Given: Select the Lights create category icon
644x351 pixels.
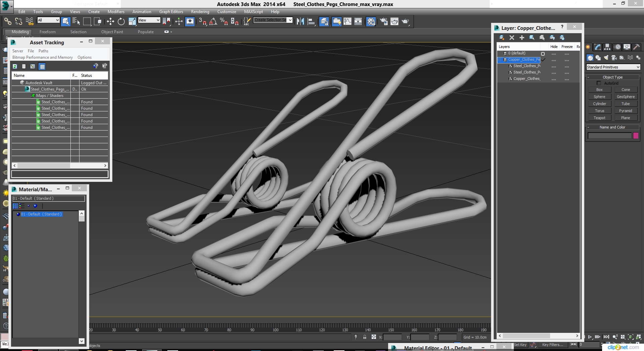Looking at the screenshot, I should point(606,58).
